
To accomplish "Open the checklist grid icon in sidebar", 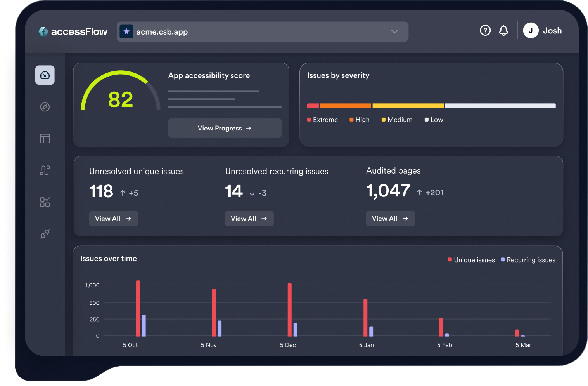I will 45,202.
